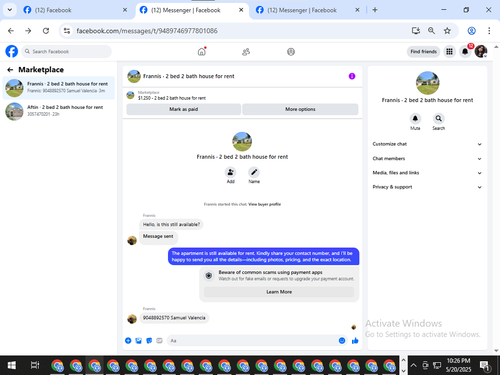The width and height of the screenshot is (500, 375).
Task: Open more actions plus icon in composer
Action: pos(128,340)
